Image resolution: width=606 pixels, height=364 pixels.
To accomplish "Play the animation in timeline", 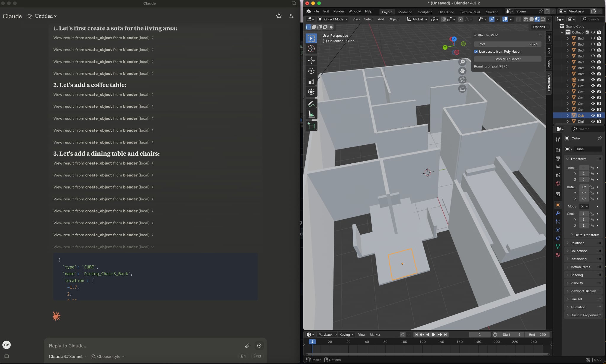I will 434,335.
